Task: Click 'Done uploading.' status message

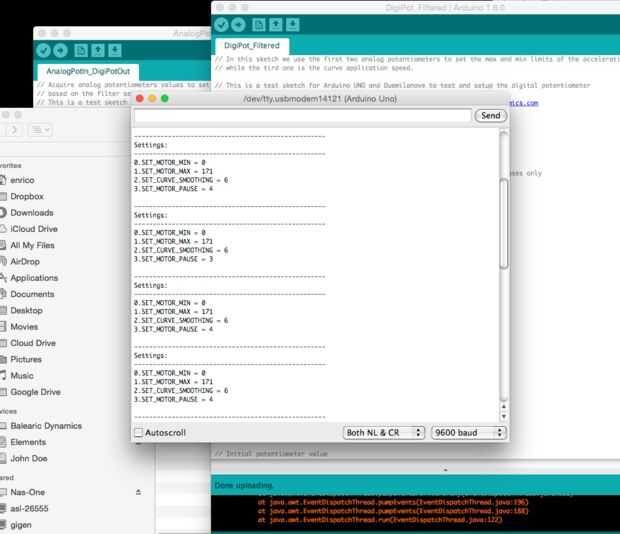Action: point(244,485)
